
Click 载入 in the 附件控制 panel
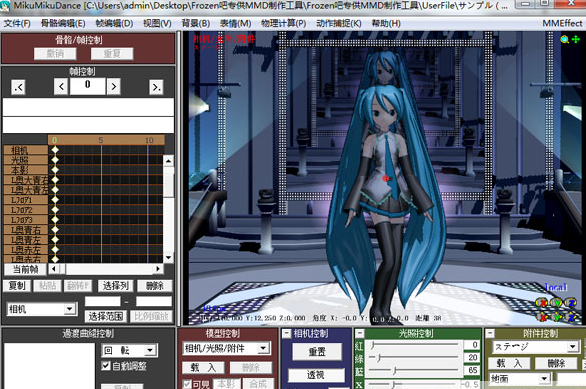coord(509,363)
